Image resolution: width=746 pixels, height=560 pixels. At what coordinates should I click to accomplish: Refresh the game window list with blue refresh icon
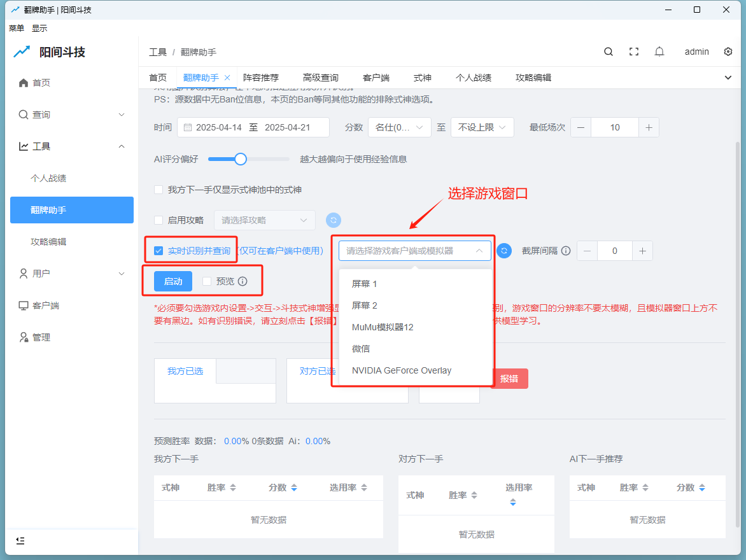pyautogui.click(x=504, y=251)
